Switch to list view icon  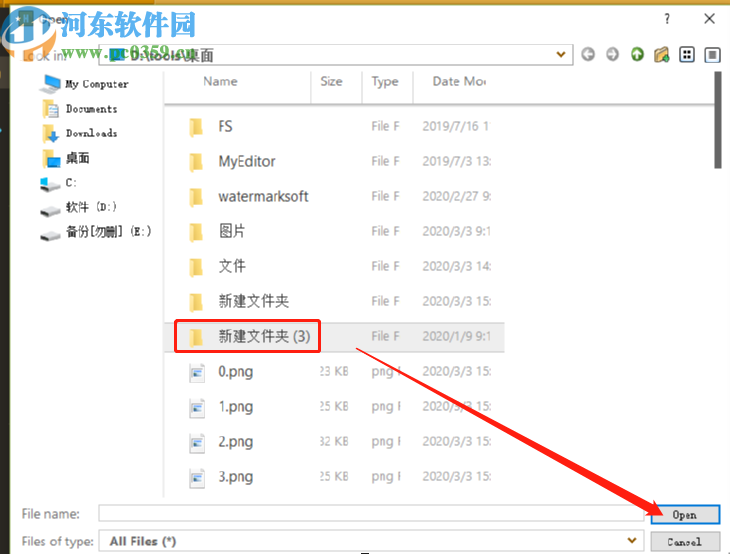pyautogui.click(x=687, y=54)
